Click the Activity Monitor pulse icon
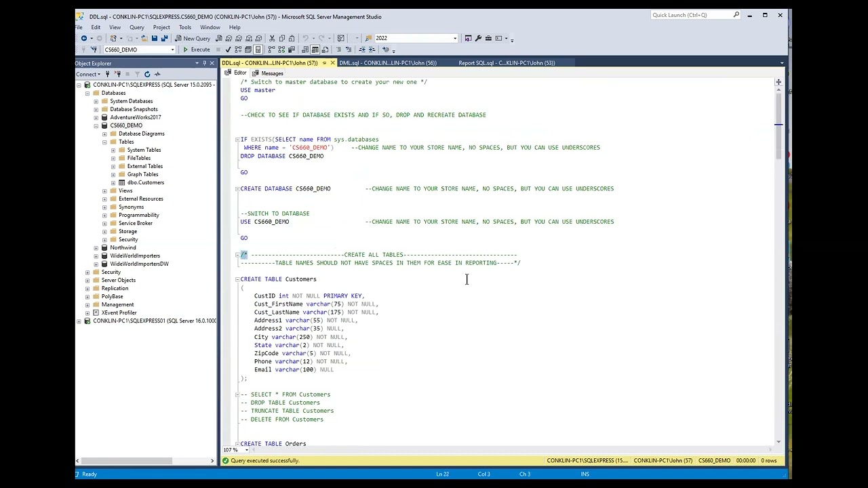This screenshot has width=868, height=488. [157, 74]
